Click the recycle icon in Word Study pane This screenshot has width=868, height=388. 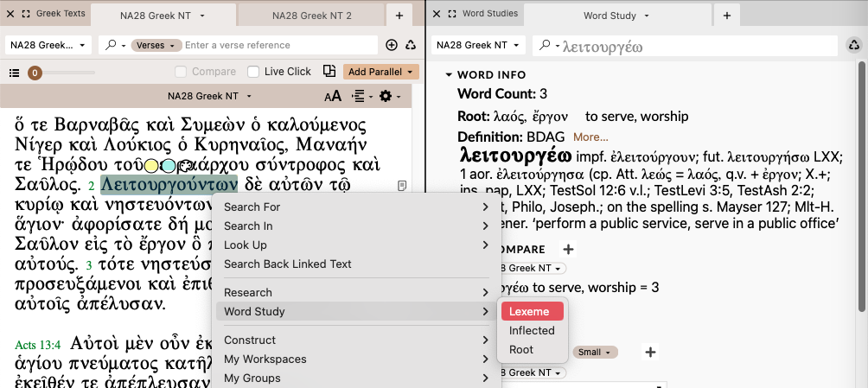click(x=853, y=45)
